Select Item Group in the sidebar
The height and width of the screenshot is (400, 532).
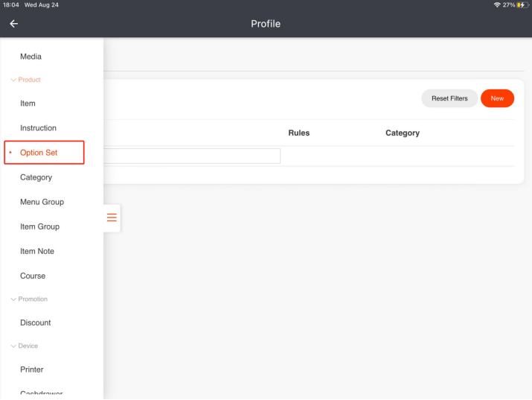coord(39,226)
